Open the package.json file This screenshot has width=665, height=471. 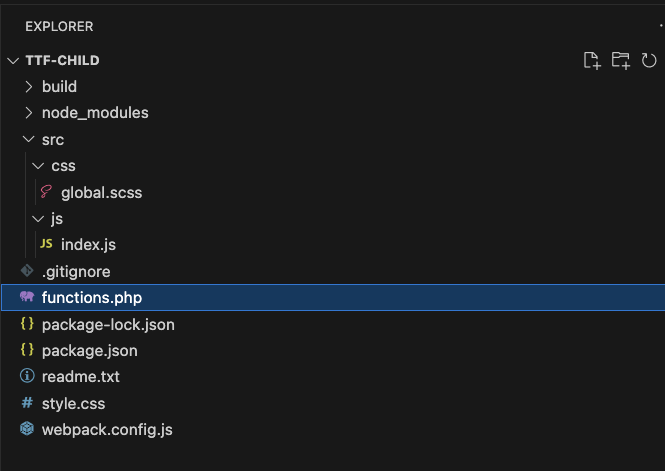[x=89, y=351]
